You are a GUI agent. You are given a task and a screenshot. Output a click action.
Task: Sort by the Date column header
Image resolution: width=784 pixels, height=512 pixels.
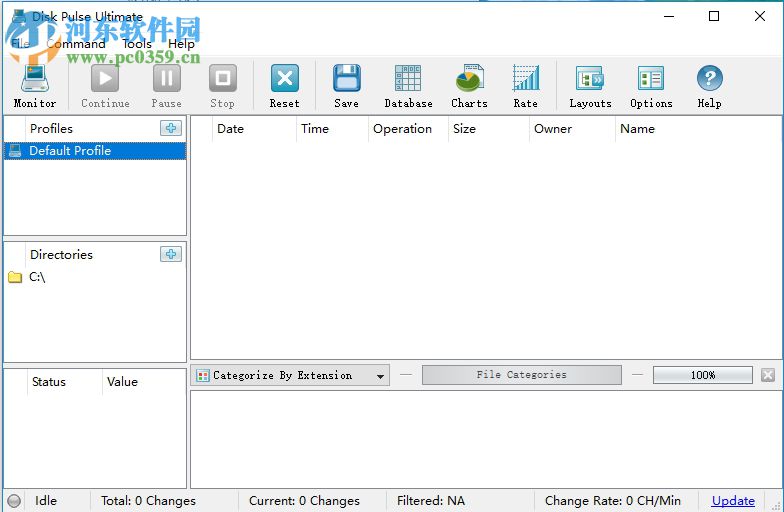[x=254, y=129]
